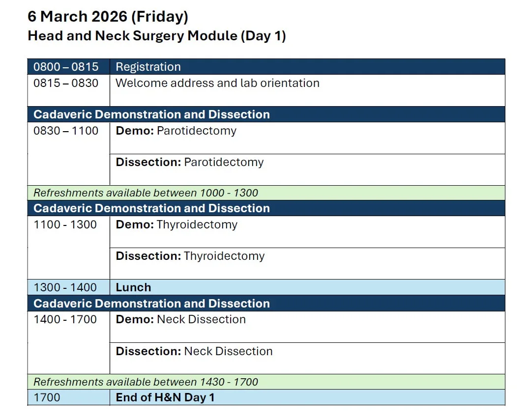Select the Demo: Thyroidectomy cell
The image size is (529, 420).
(307, 232)
